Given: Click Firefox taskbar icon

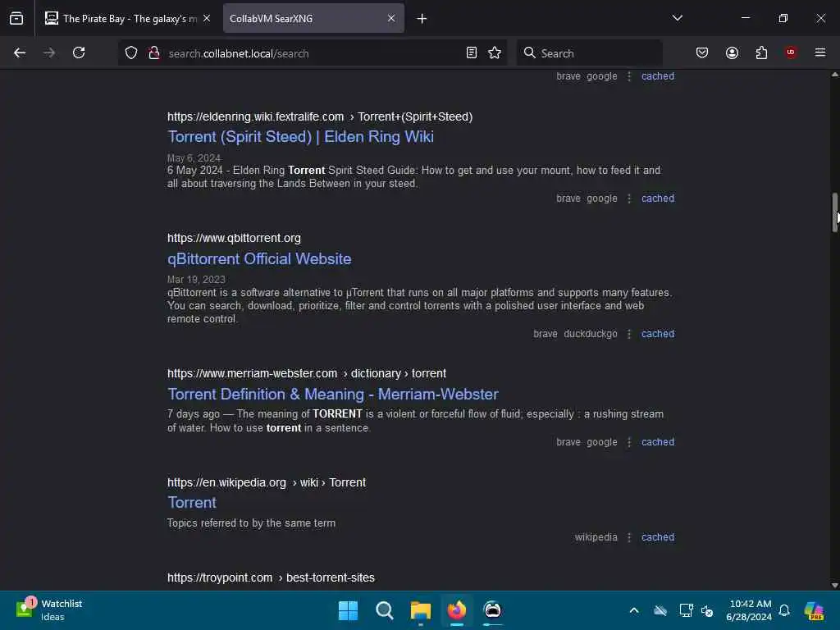Looking at the screenshot, I should (457, 610).
